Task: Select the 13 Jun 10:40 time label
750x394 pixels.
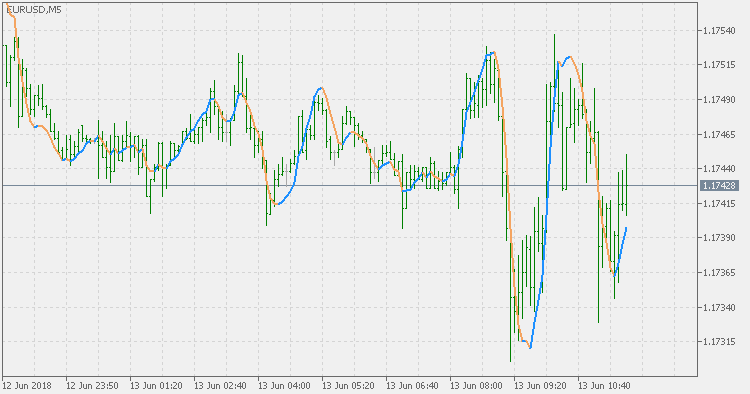Action: pyautogui.click(x=605, y=385)
